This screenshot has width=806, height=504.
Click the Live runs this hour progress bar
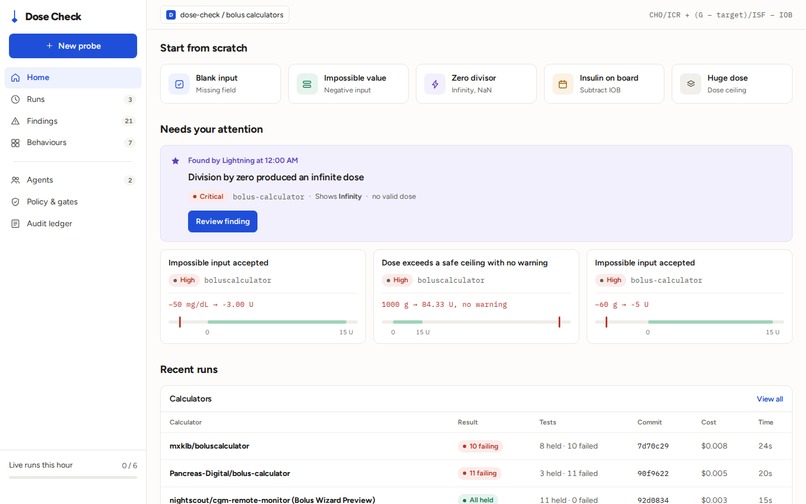pyautogui.click(x=73, y=477)
